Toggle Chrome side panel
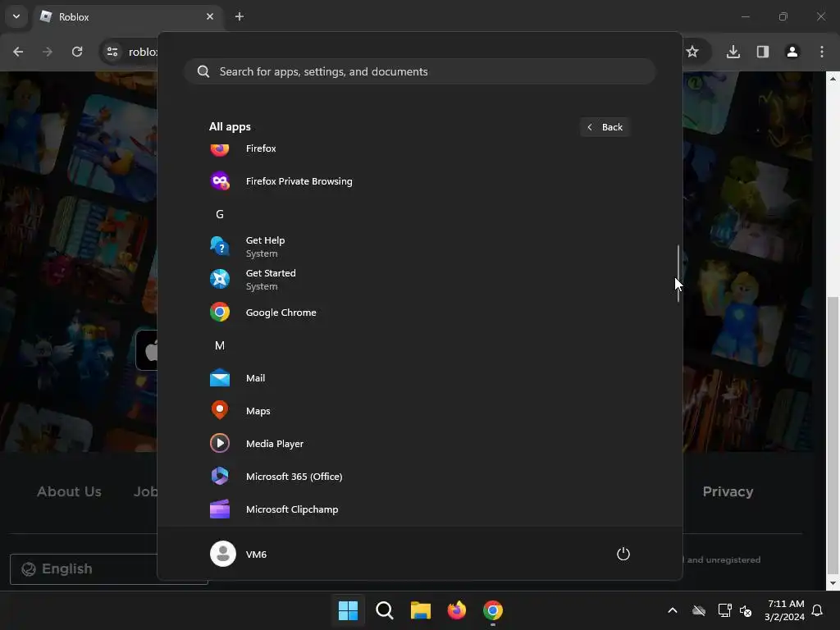 click(x=763, y=52)
